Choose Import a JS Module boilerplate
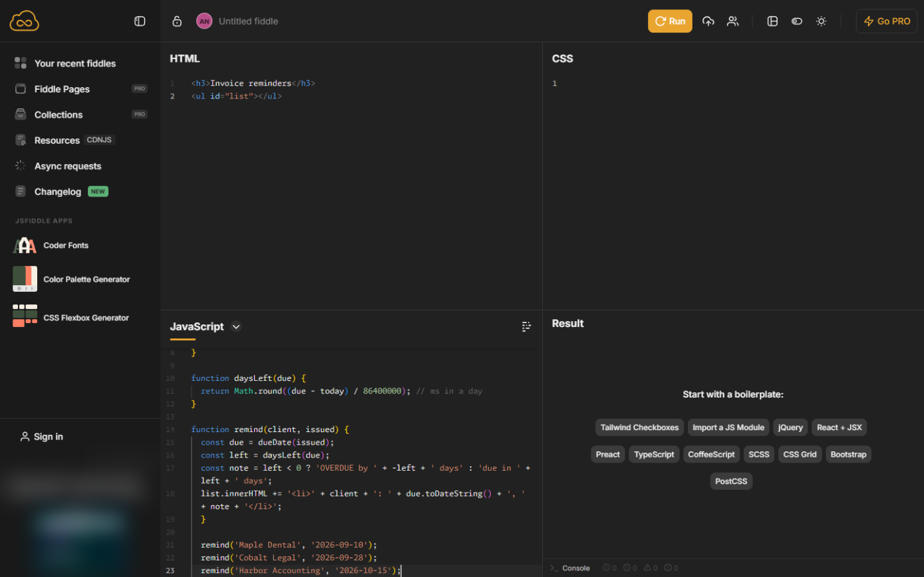The width and height of the screenshot is (924, 577). point(728,427)
